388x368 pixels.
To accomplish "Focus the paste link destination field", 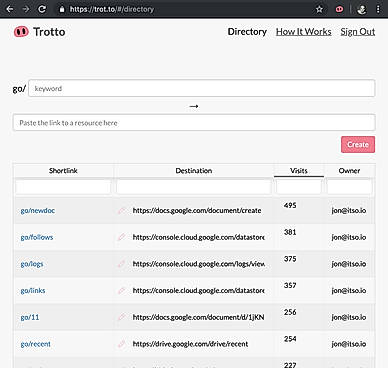I will (x=194, y=123).
